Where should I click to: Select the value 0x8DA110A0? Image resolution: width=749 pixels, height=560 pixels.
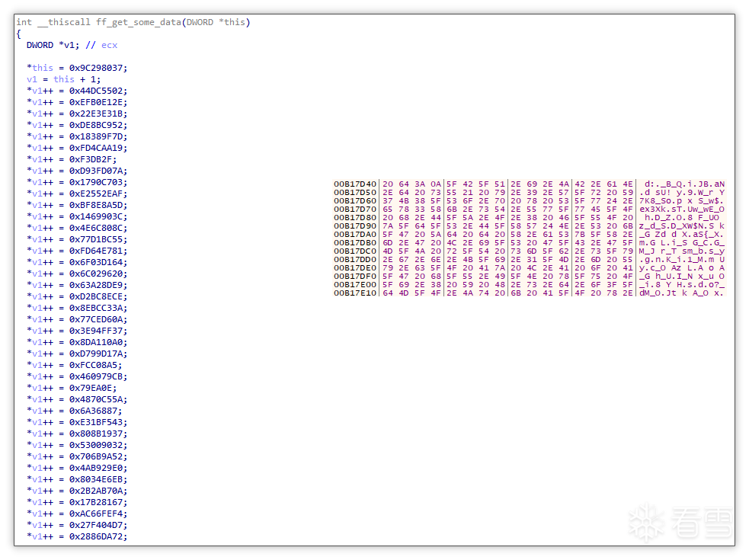(95, 343)
